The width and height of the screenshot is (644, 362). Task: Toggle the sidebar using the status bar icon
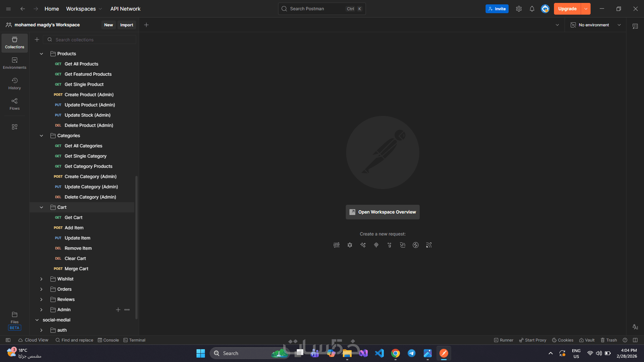point(8,340)
